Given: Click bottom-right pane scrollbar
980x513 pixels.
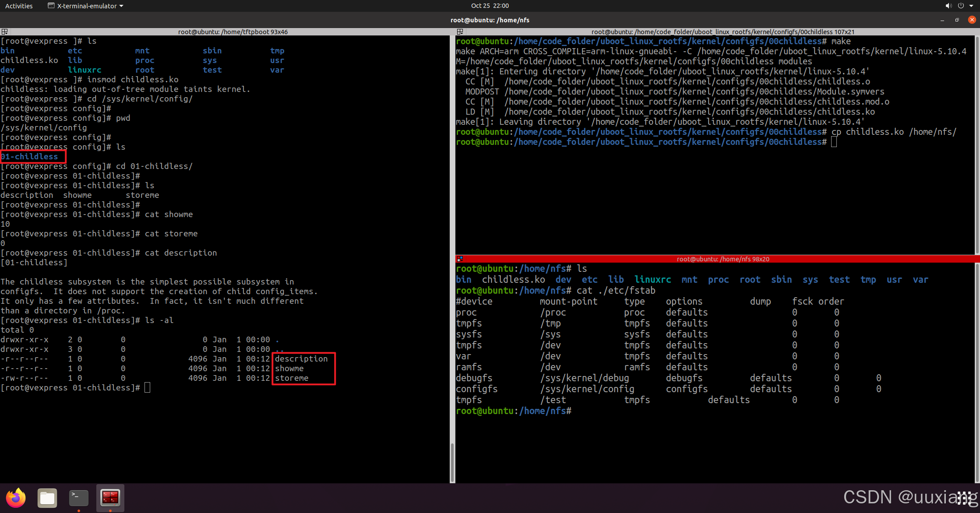Looking at the screenshot, I should point(977,372).
